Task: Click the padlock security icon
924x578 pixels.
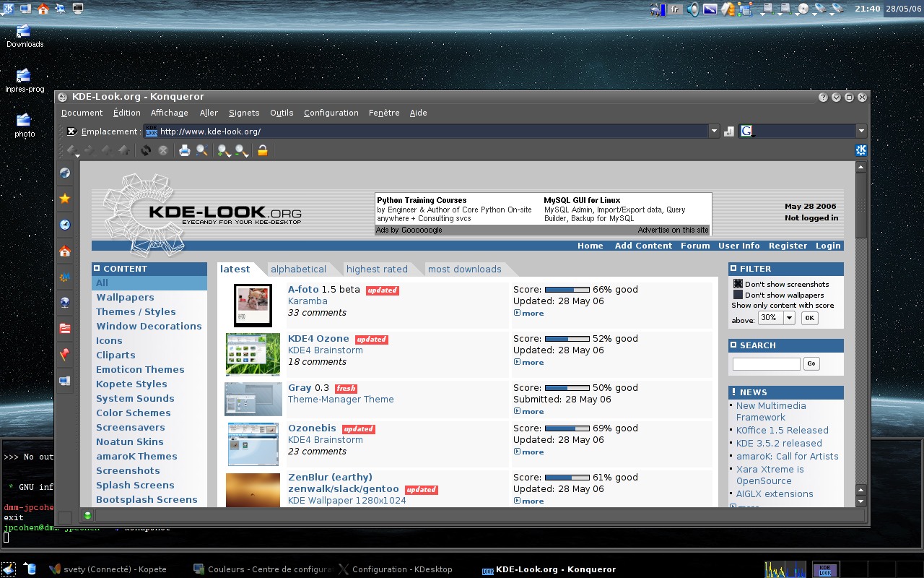Action: (263, 150)
